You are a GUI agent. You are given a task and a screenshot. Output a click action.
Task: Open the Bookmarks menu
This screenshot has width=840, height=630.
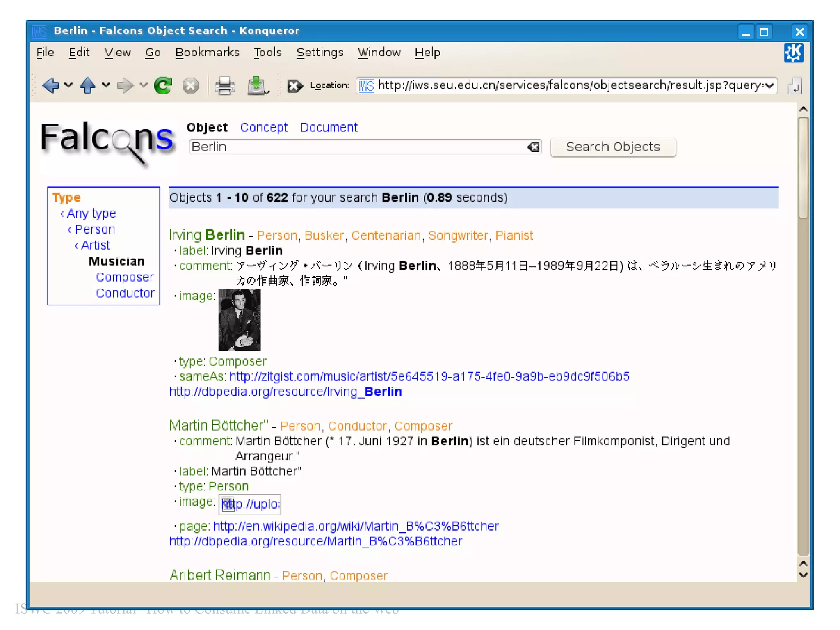click(207, 53)
